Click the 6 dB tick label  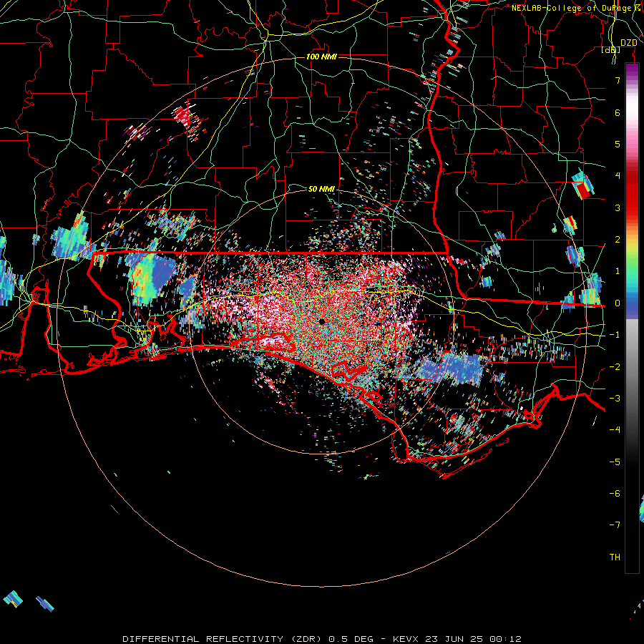pyautogui.click(x=618, y=112)
